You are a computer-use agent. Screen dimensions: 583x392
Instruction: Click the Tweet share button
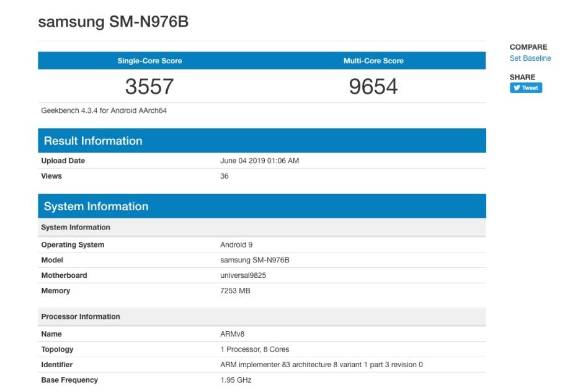coord(526,88)
